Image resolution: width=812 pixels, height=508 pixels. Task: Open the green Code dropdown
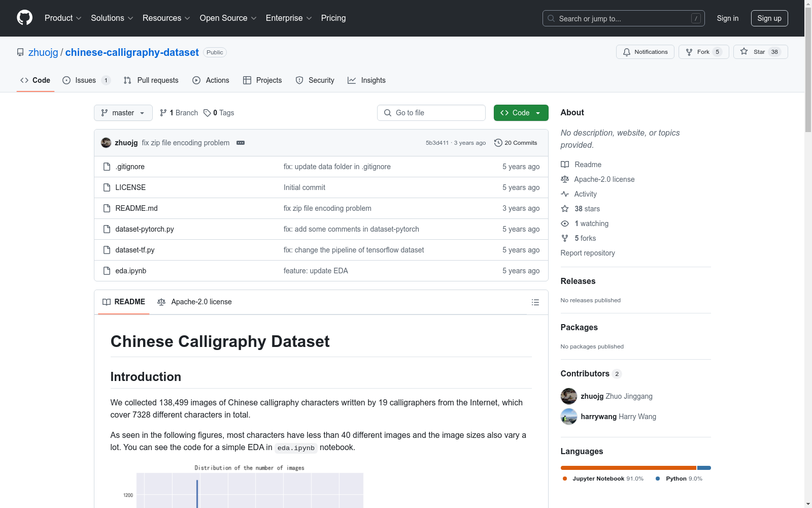521,113
